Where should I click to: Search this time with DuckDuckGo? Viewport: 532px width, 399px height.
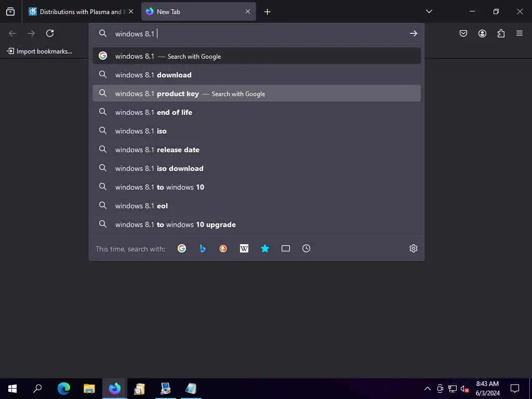223,248
